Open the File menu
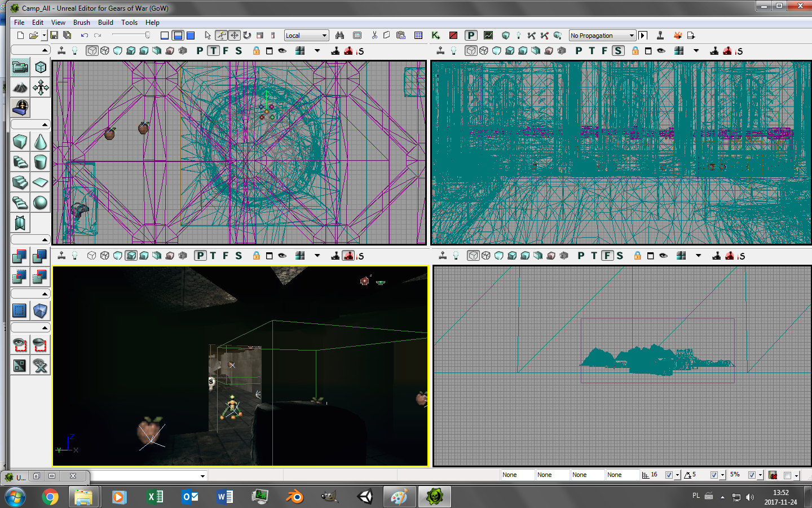Viewport: 812px width, 508px height. point(19,23)
